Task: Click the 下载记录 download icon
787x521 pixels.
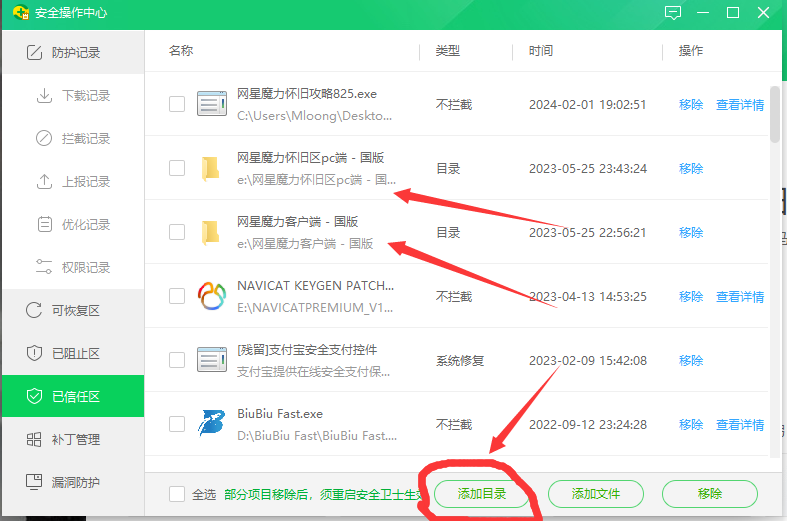Action: 44,95
